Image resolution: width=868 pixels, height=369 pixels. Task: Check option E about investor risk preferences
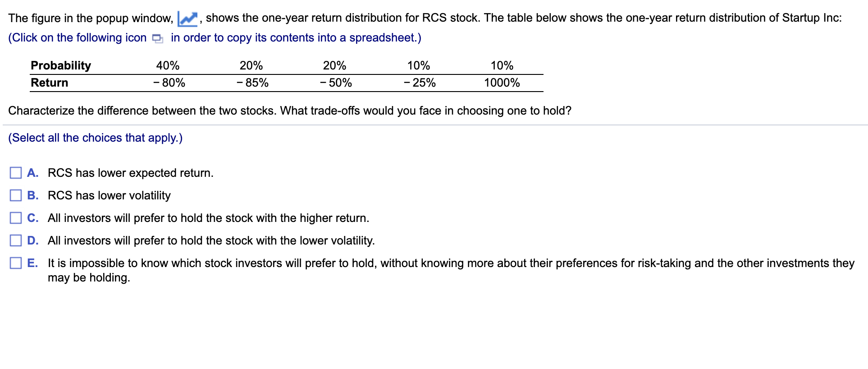click(15, 263)
